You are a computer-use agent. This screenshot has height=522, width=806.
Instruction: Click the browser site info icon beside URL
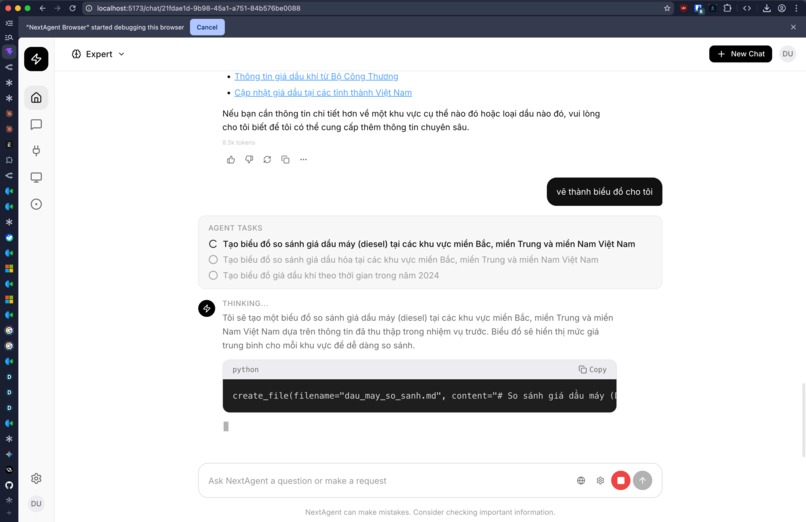(x=88, y=8)
